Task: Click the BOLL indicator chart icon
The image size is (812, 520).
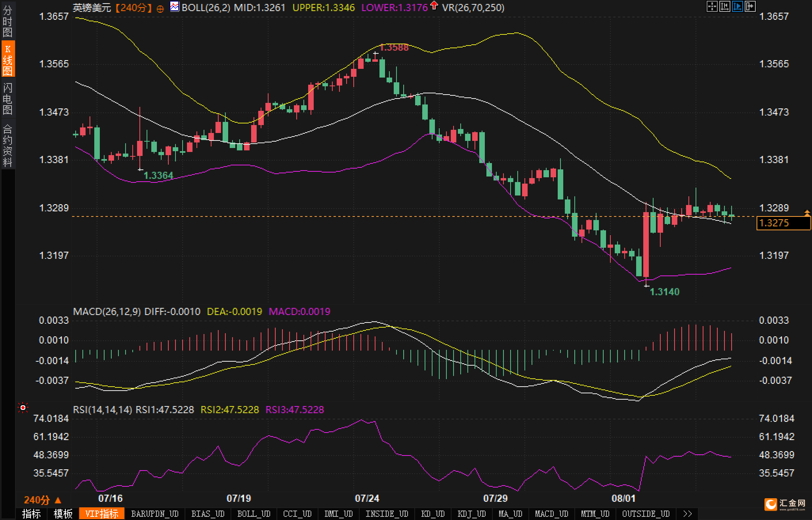Action: pyautogui.click(x=174, y=6)
